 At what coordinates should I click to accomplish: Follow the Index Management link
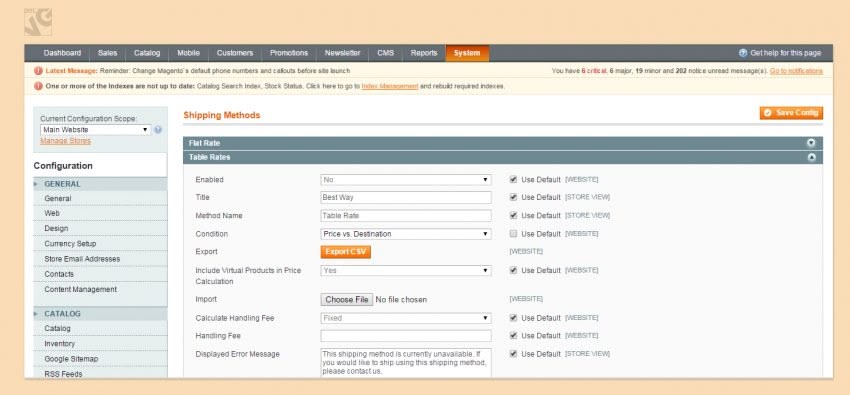[390, 86]
